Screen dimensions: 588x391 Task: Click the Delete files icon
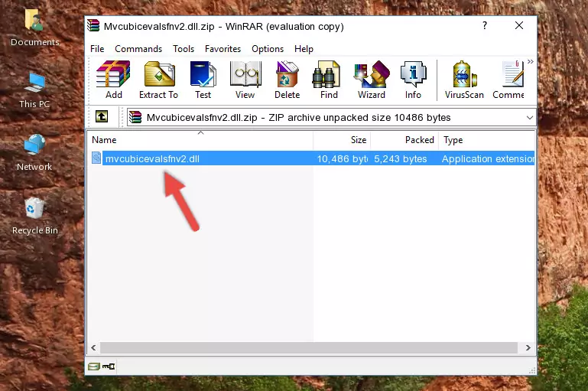click(x=287, y=80)
